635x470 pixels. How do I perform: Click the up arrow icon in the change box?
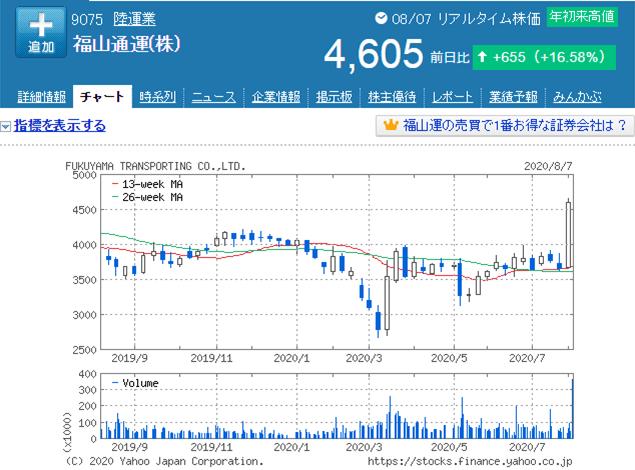click(x=482, y=57)
